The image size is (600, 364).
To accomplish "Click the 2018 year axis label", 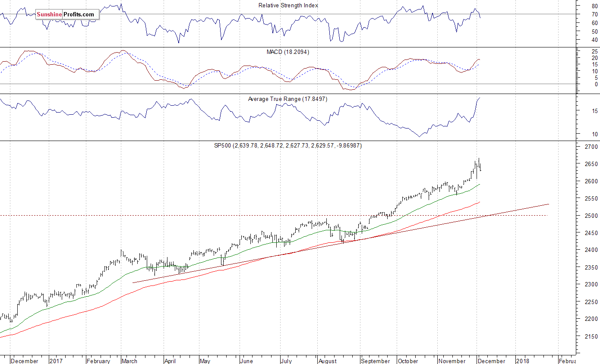I will pos(523,361).
